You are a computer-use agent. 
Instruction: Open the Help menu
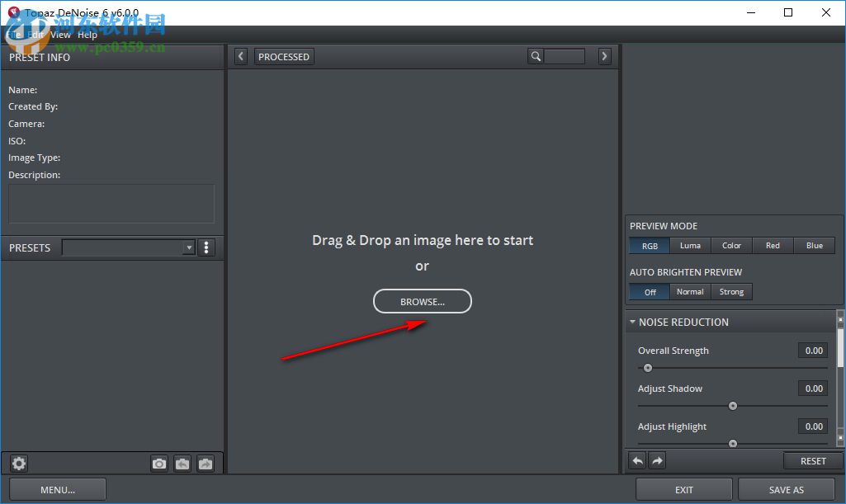87,35
